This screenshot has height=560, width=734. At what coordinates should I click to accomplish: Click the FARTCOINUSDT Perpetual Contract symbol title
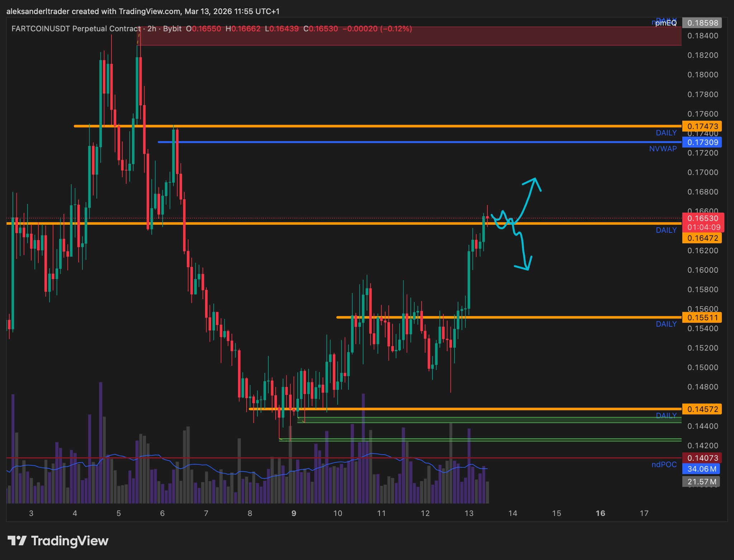(76, 29)
